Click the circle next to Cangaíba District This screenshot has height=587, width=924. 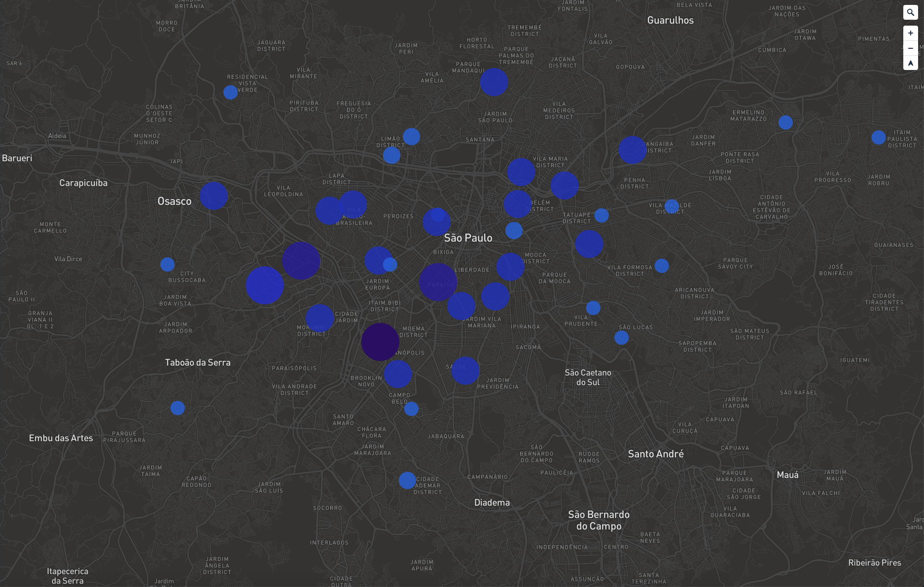pos(632,150)
